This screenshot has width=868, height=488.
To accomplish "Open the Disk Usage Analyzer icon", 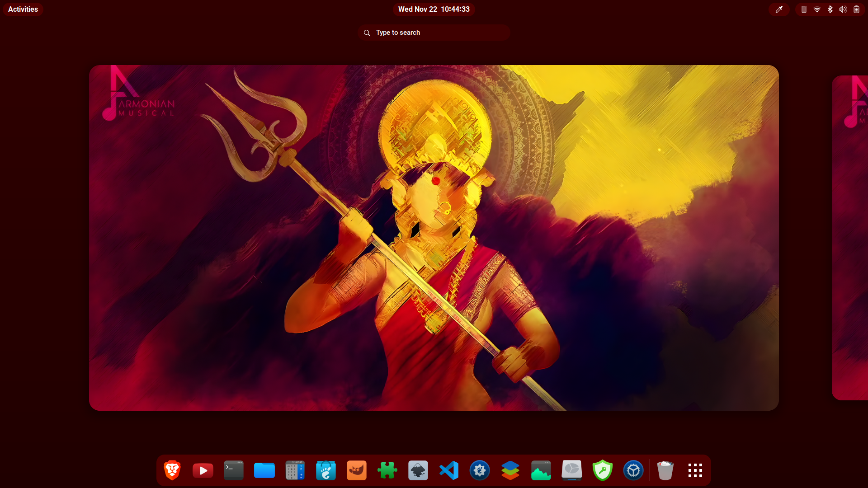I will point(572,470).
